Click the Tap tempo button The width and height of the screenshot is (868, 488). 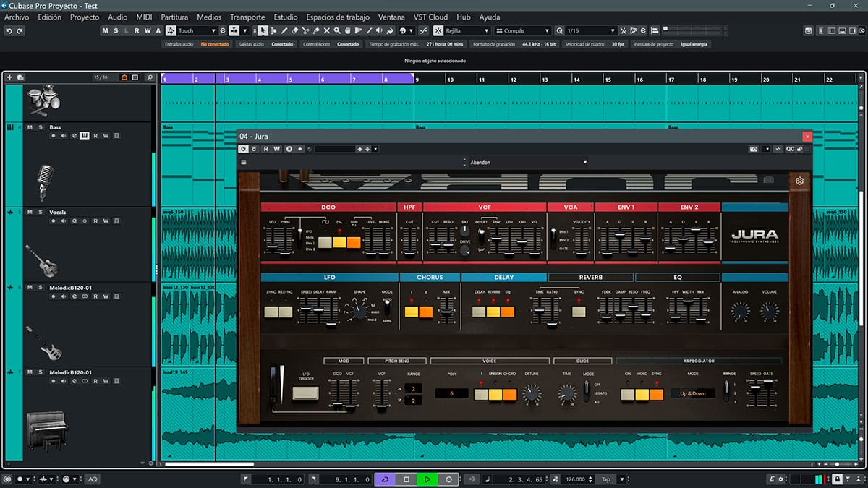(606, 479)
